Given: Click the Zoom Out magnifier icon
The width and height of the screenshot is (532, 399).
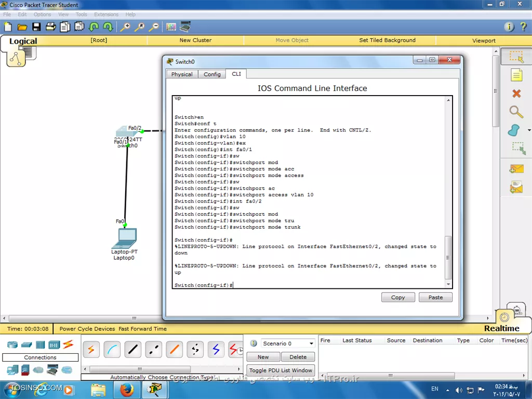Looking at the screenshot, I should tap(154, 27).
